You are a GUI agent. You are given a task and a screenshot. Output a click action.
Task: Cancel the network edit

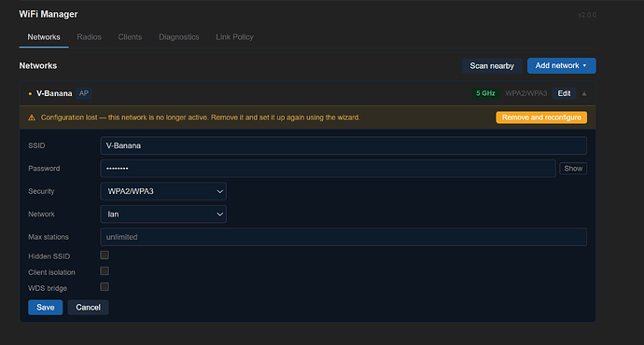coord(88,308)
